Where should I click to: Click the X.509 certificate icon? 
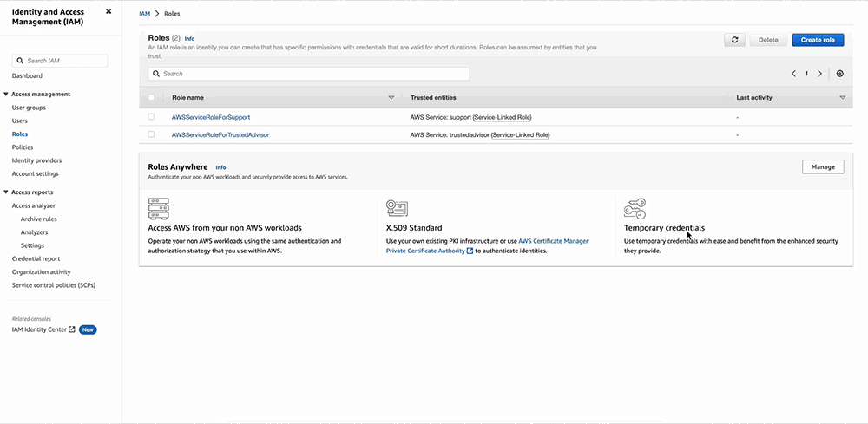tap(397, 208)
